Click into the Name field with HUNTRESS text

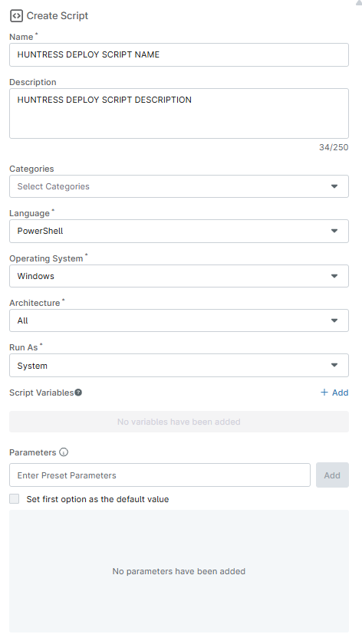pyautogui.click(x=179, y=54)
